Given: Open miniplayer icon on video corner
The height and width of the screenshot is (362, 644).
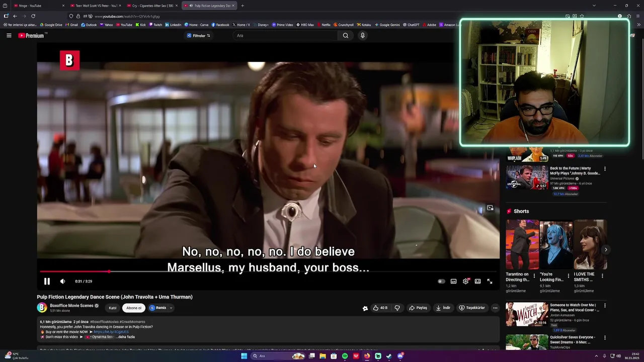Looking at the screenshot, I should [490, 208].
